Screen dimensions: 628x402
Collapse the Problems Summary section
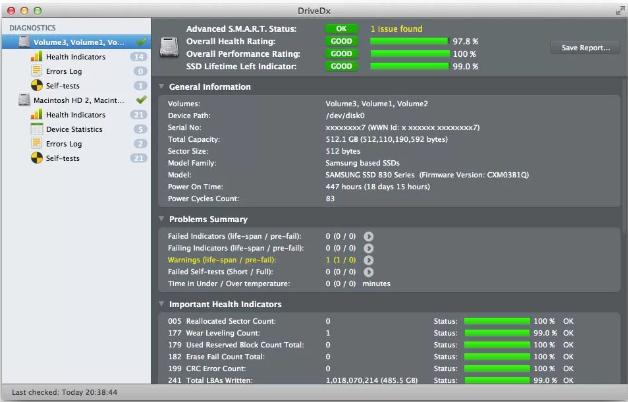161,219
